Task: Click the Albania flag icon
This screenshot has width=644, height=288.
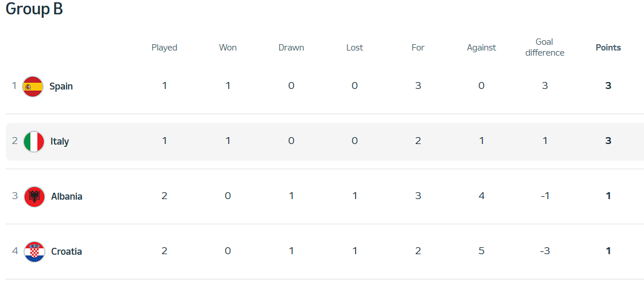Action: (x=34, y=197)
